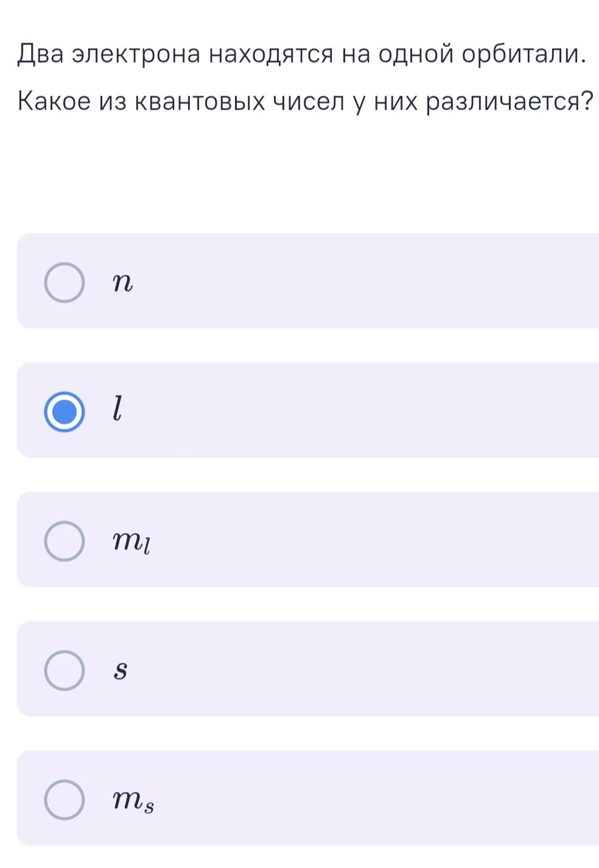Viewport: 599px width, 868px height.
Task: Select the radio button for n
Action: coord(65,283)
